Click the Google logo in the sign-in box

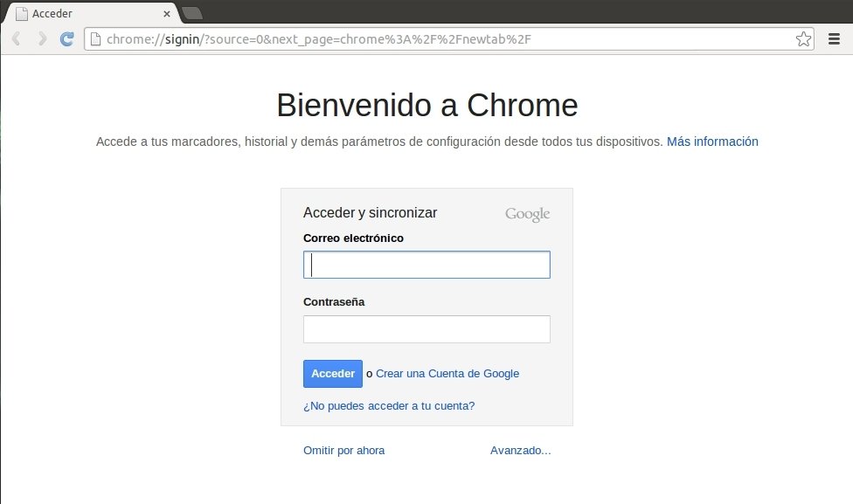[x=527, y=214]
